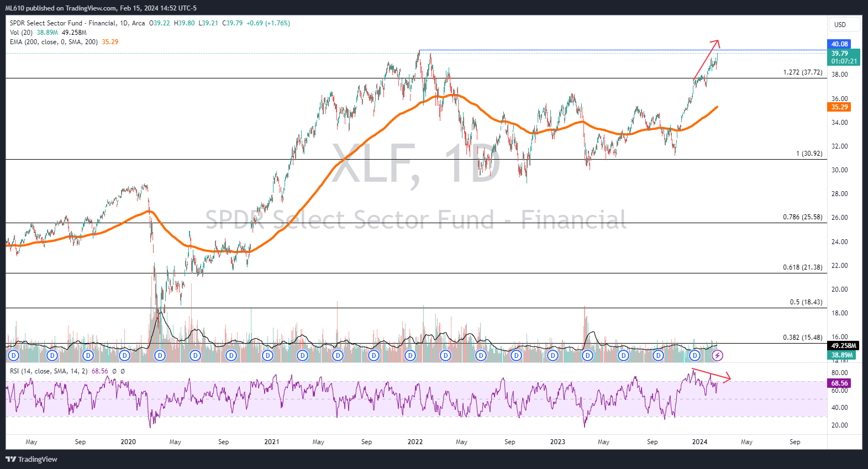The width and height of the screenshot is (868, 469).
Task: Click 2024 on the time axis
Action: (x=699, y=442)
